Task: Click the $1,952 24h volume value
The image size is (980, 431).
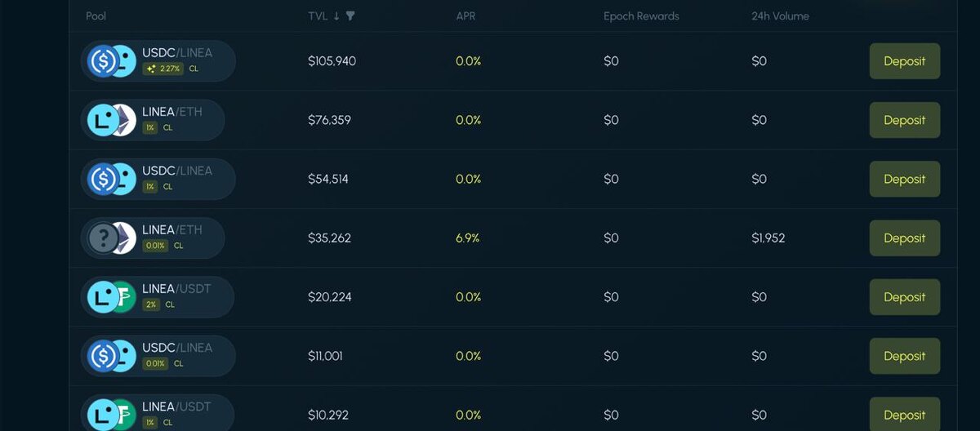Action: pyautogui.click(x=768, y=238)
